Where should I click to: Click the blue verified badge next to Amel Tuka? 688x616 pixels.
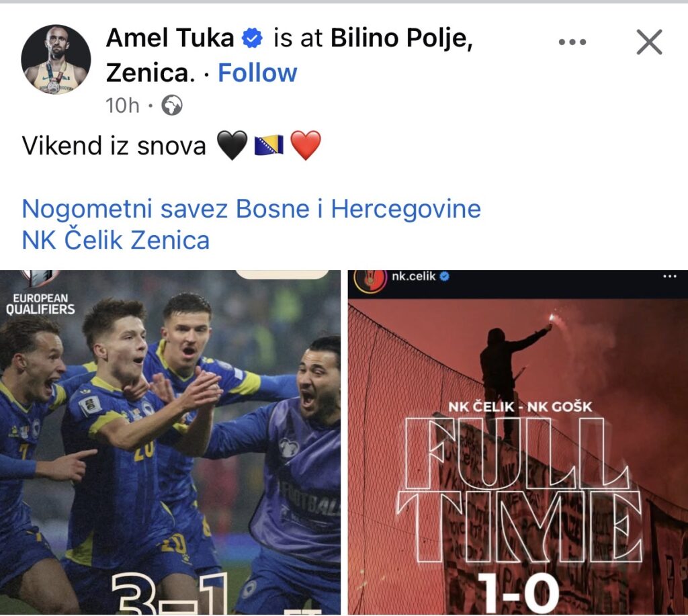click(253, 38)
